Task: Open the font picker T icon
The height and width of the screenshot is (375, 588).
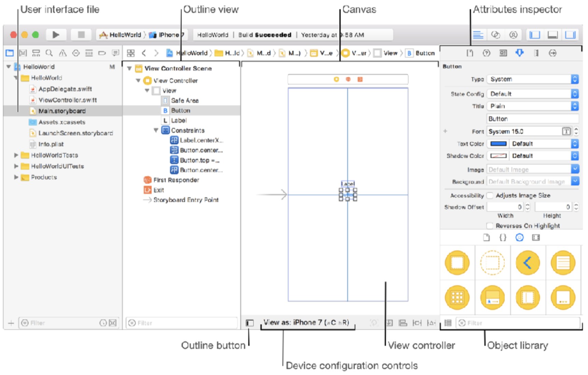Action: [x=566, y=131]
